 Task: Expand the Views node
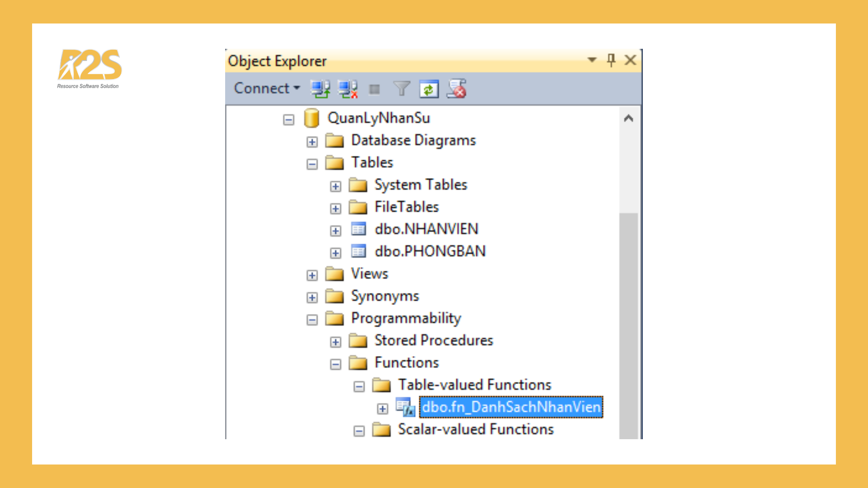tap(312, 275)
